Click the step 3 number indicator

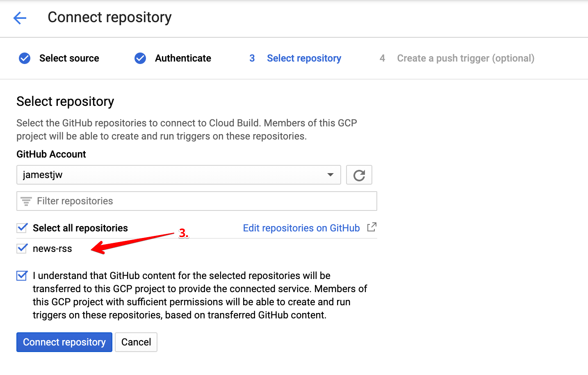[252, 58]
